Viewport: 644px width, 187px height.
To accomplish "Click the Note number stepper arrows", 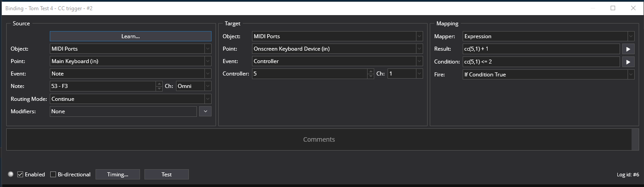I will pyautogui.click(x=159, y=86).
